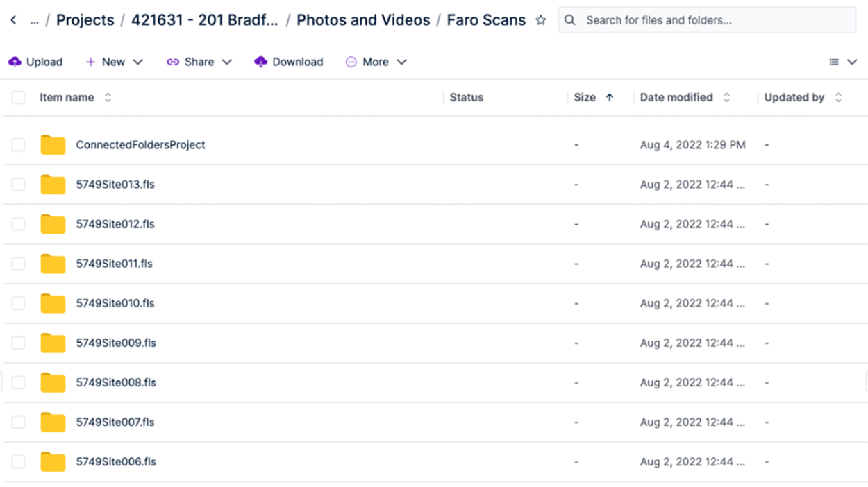Image resolution: width=868 pixels, height=487 pixels.
Task: Tick the select-all checkbox in the header
Action: [x=18, y=98]
